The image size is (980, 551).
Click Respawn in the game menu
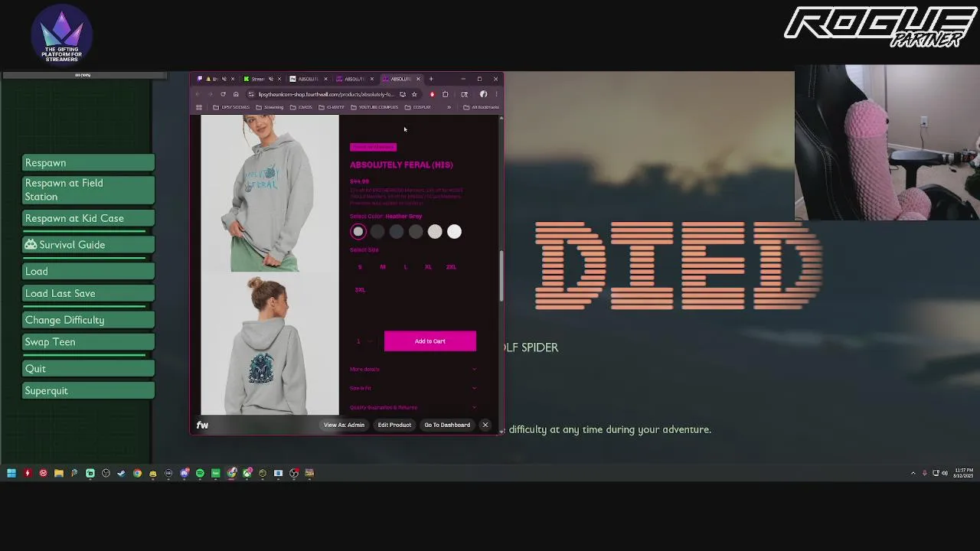coord(88,163)
